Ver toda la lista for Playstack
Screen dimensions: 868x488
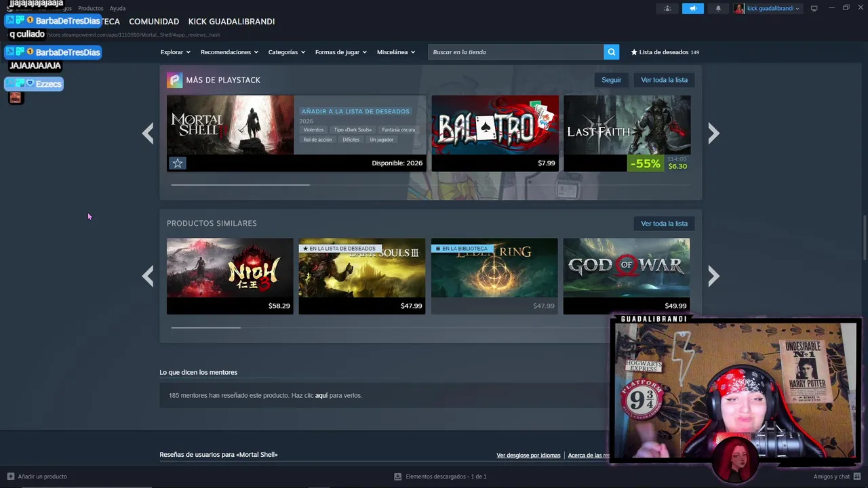point(664,80)
